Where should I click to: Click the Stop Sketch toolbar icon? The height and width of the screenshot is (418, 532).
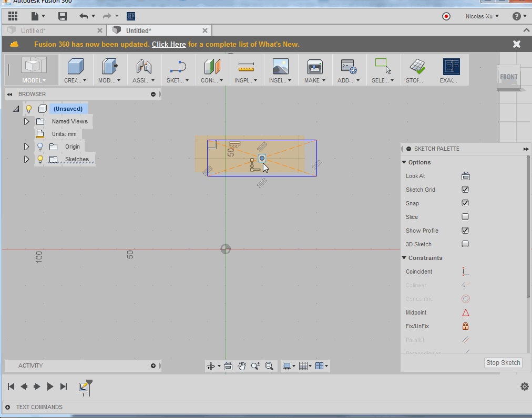(x=417, y=67)
